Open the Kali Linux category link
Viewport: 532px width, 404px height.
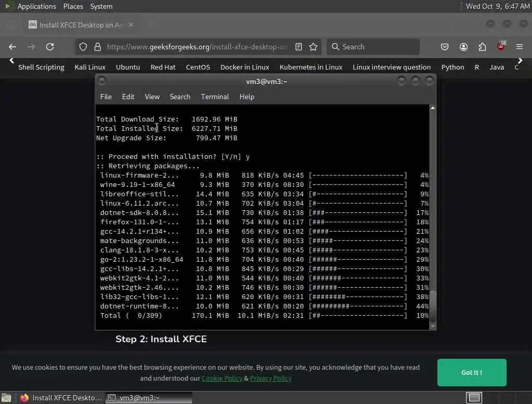click(x=90, y=67)
